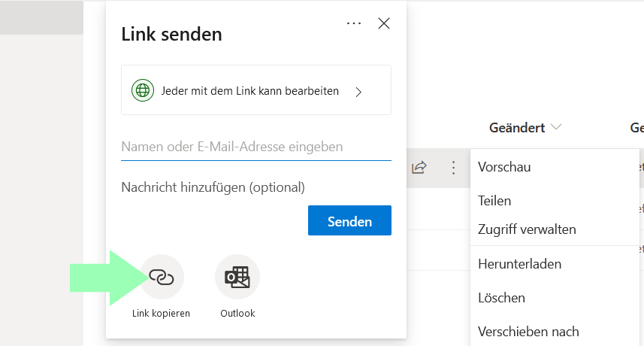Click the 'Outlook' label under the icon
Screen dimensions: 644x346
(x=237, y=313)
